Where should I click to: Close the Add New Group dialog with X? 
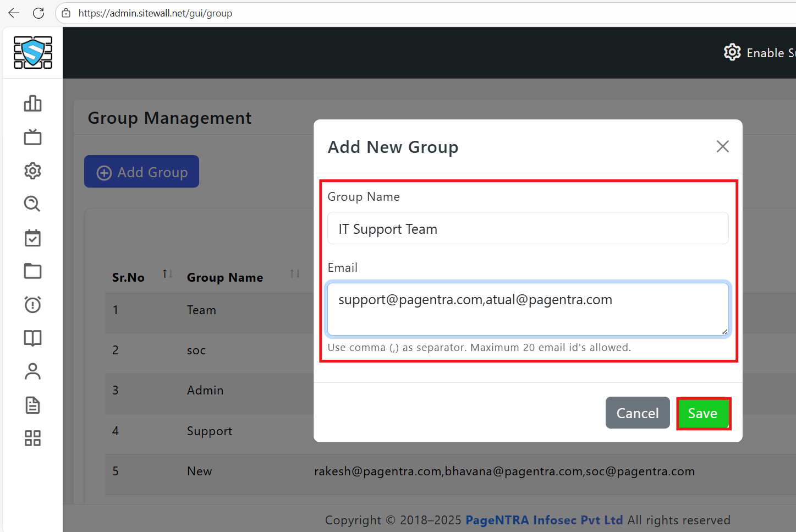coord(722,146)
